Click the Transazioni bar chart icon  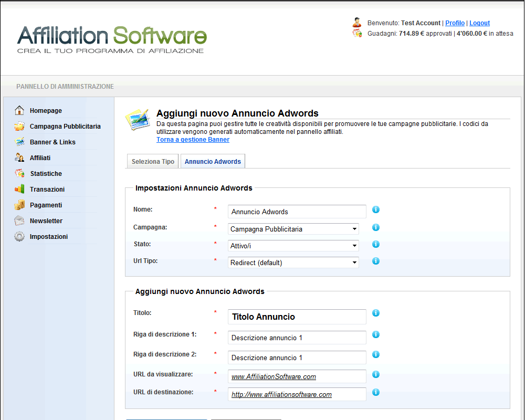19,189
